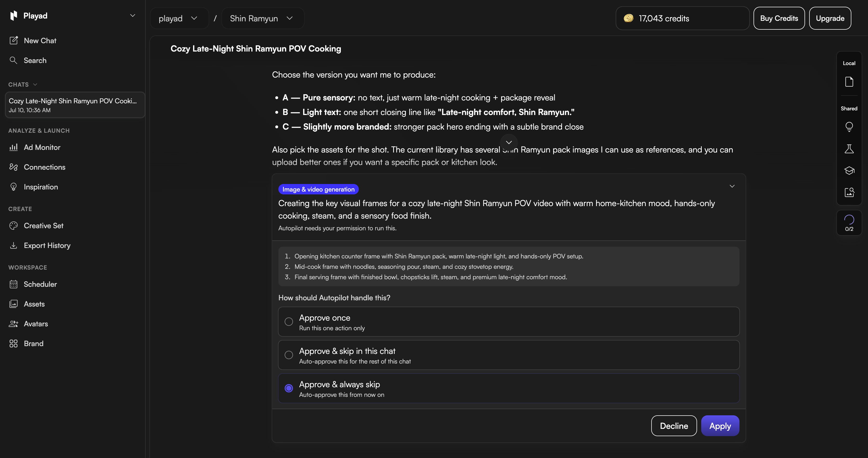
Task: Open the Inspiration lightbulb in the left sidebar
Action: 14,187
